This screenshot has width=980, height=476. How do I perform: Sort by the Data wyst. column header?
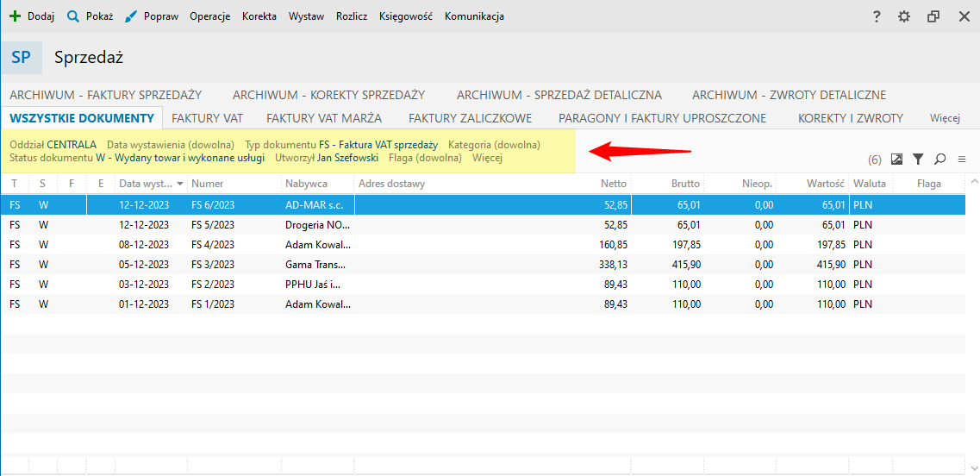tap(151, 184)
